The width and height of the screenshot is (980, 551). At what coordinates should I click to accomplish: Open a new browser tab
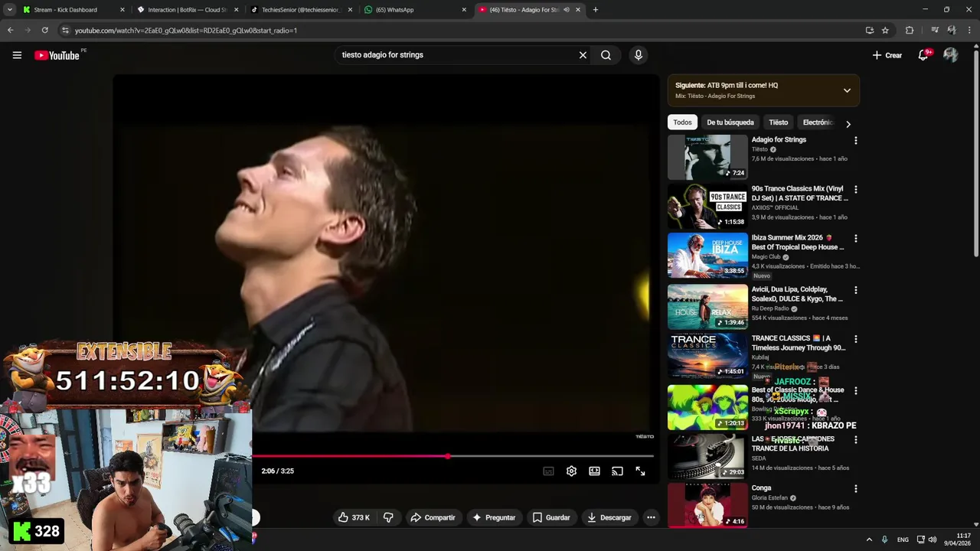(596, 10)
